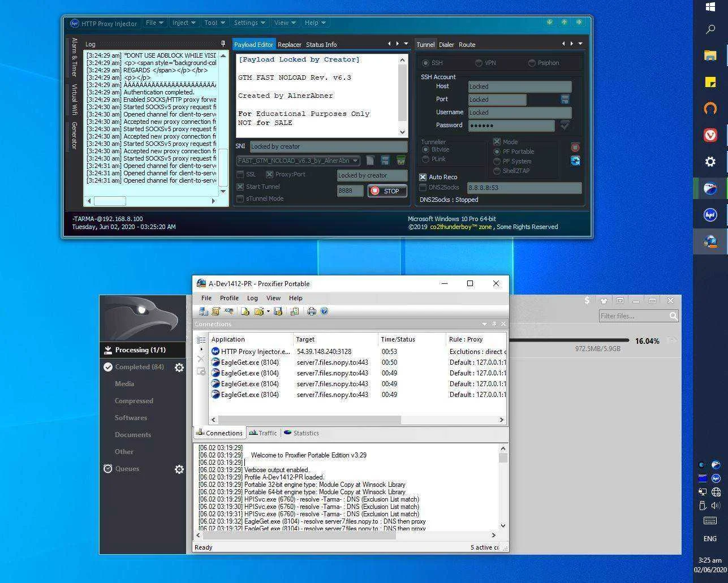Image resolution: width=728 pixels, height=583 pixels.
Task: Click the Proxifier view-mode icon left of connections list
Action: (x=201, y=340)
